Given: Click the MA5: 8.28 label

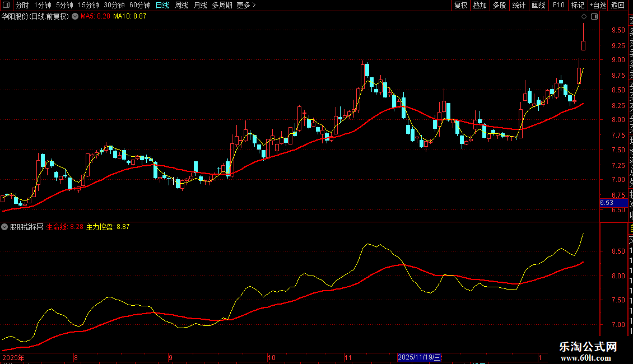Looking at the screenshot, I should 95,17.
